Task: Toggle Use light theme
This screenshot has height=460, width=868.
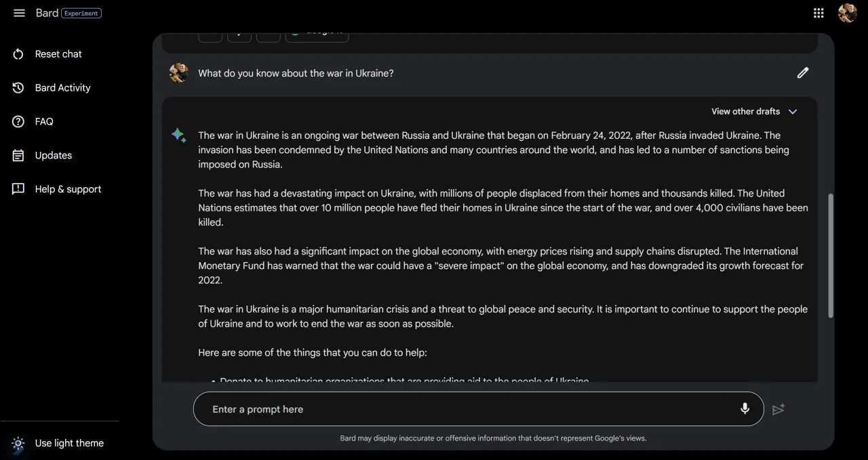Action: (x=58, y=443)
